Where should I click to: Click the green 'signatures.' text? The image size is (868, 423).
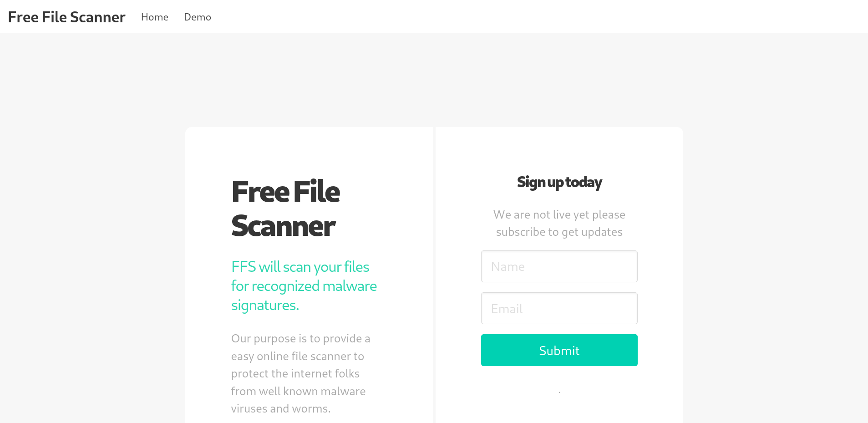265,305
